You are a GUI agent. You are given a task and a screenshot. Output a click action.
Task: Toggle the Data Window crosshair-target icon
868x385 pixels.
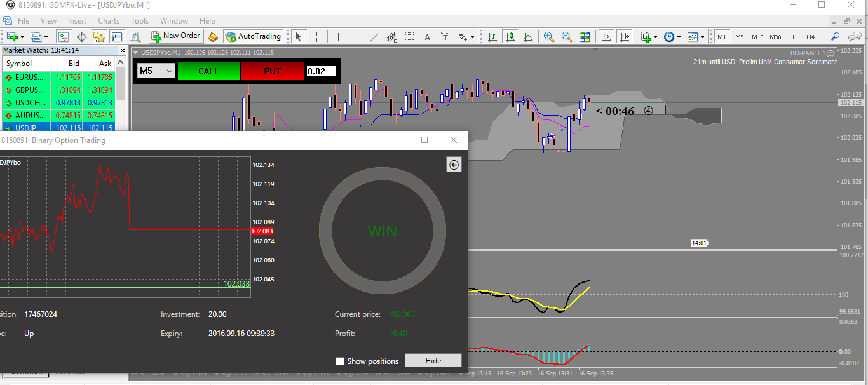click(x=81, y=37)
